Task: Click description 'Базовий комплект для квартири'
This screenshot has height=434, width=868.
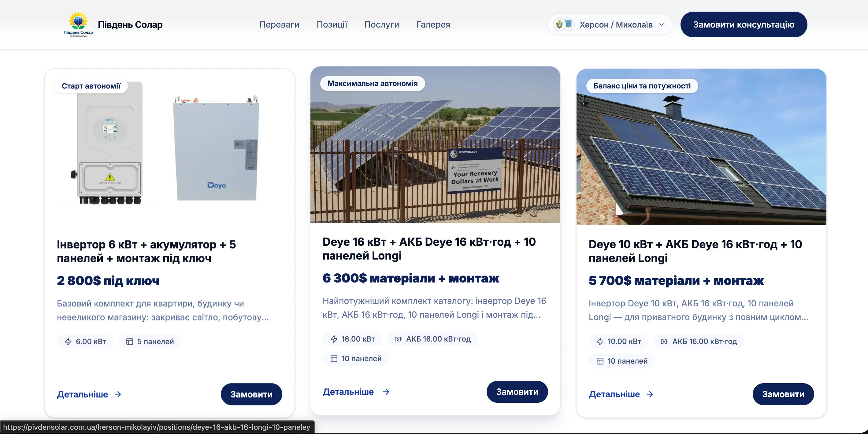Action: (x=163, y=310)
